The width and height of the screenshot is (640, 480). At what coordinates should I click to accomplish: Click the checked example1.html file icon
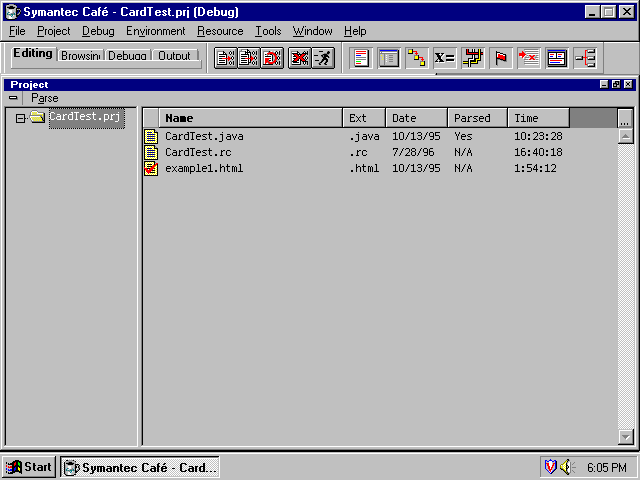point(151,168)
